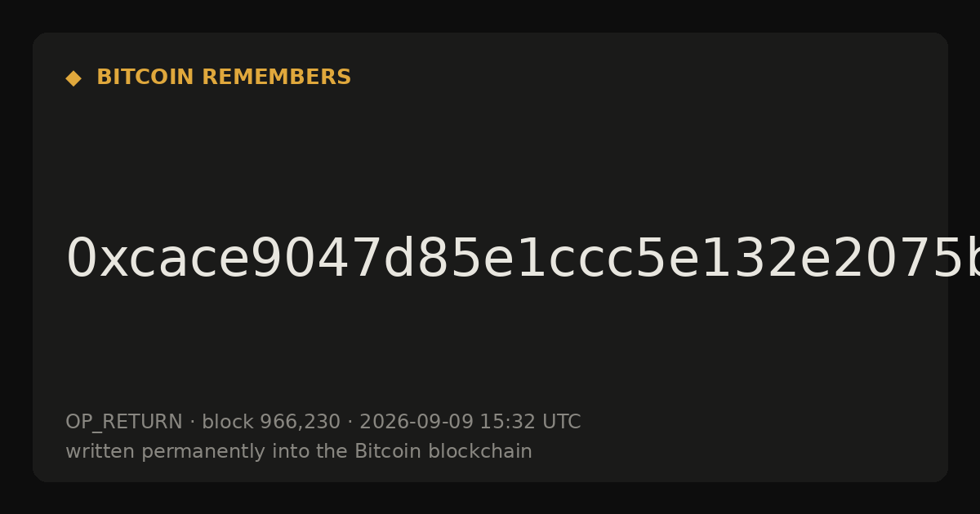The height and width of the screenshot is (514, 980).
Task: Click the word REMEMBERS in the header
Action: click(x=276, y=78)
